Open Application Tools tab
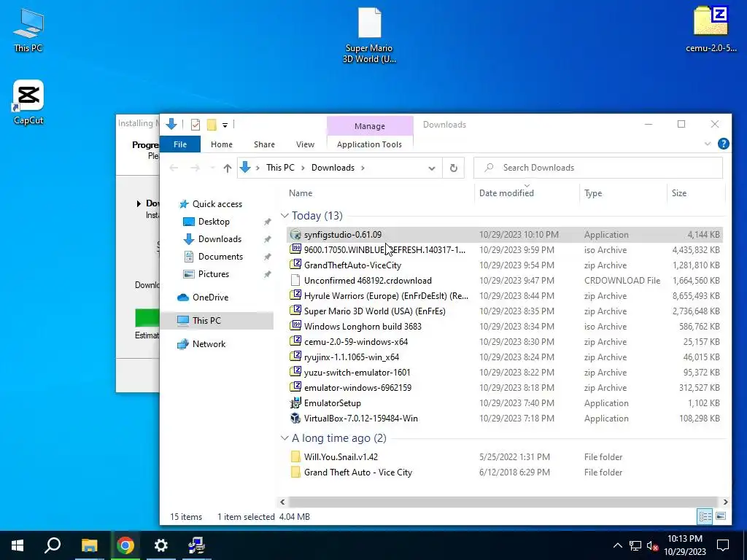This screenshot has height=560, width=747. tap(369, 144)
